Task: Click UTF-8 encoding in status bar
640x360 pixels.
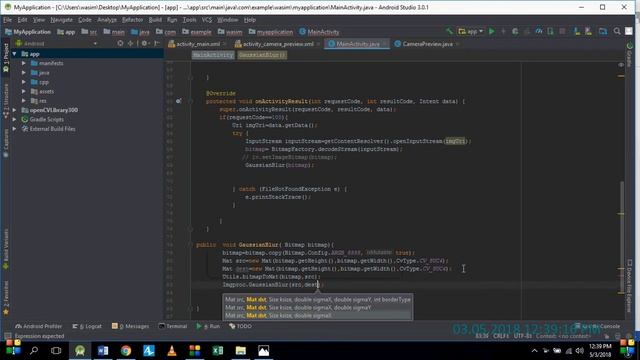Action: tap(523, 336)
